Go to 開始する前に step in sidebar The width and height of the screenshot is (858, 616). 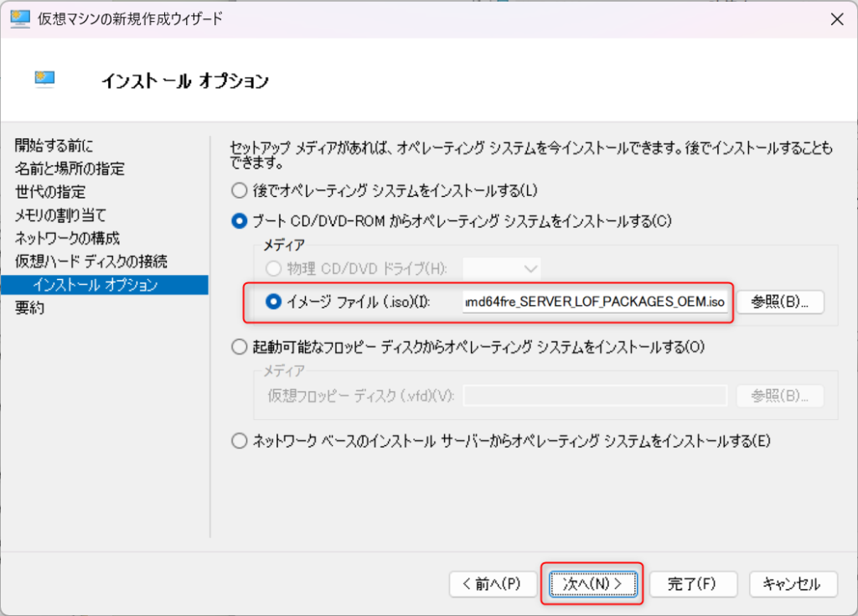pos(54,146)
